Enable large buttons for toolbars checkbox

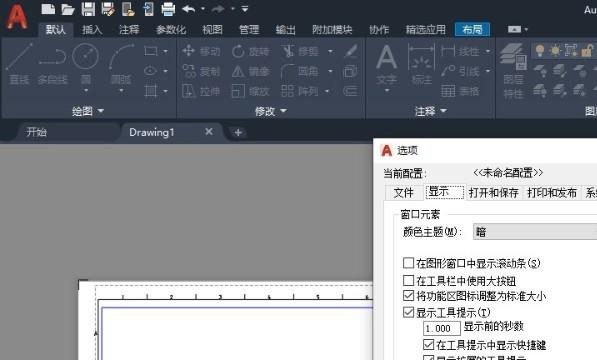pyautogui.click(x=408, y=281)
